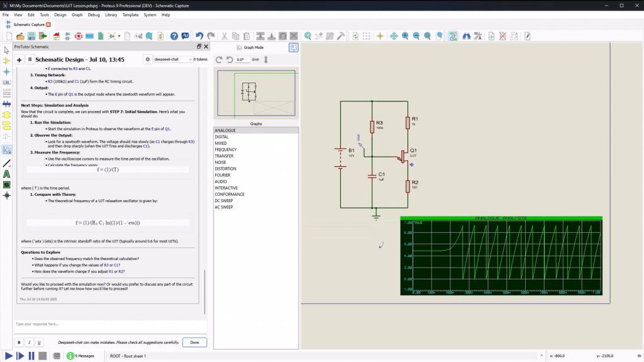Start a new chat with plus button

tap(19, 59)
